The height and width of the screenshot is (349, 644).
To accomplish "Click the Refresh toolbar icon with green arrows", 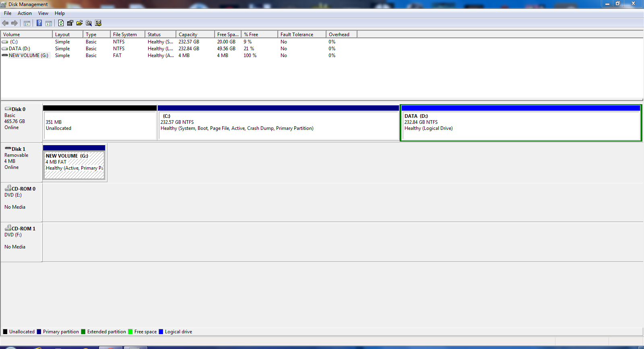I will point(61,23).
